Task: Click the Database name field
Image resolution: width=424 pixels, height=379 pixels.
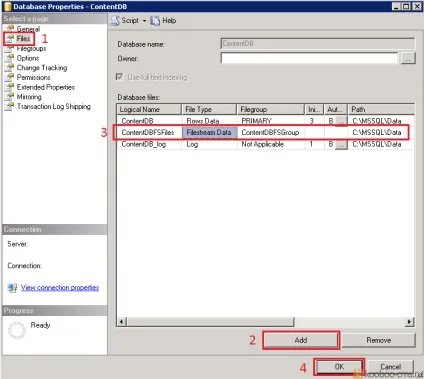Action: [318, 44]
